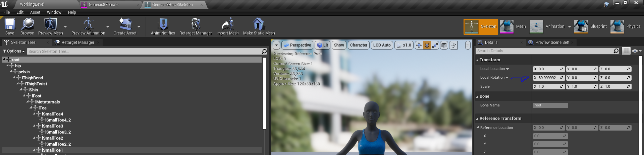Open Lit view mode dropdown
Screen dimensions: 644x155
[x=322, y=45]
